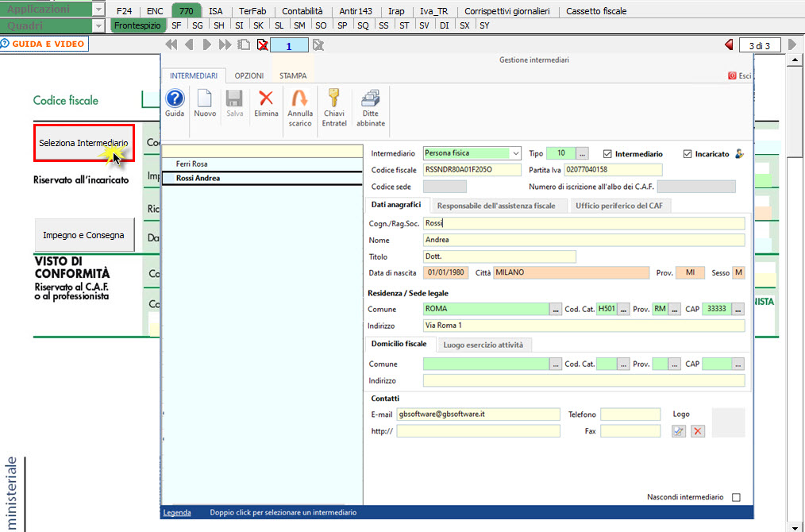Click the page search icon right of number field
This screenshot has width=805, height=532.
tap(318, 45)
